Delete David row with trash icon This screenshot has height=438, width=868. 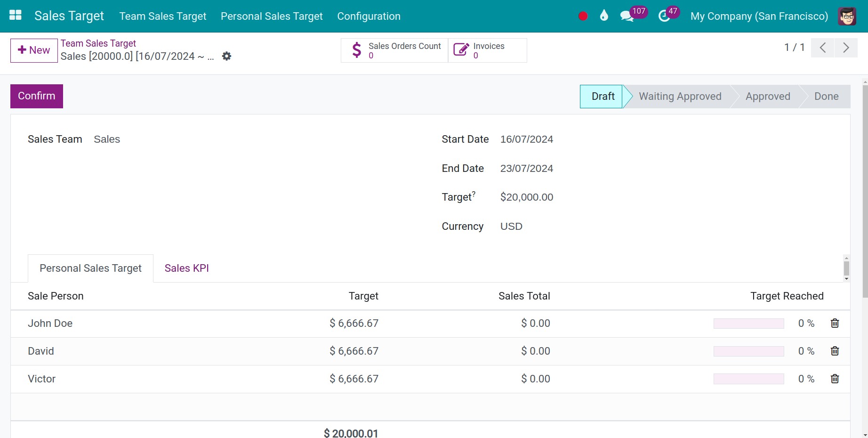click(x=835, y=351)
